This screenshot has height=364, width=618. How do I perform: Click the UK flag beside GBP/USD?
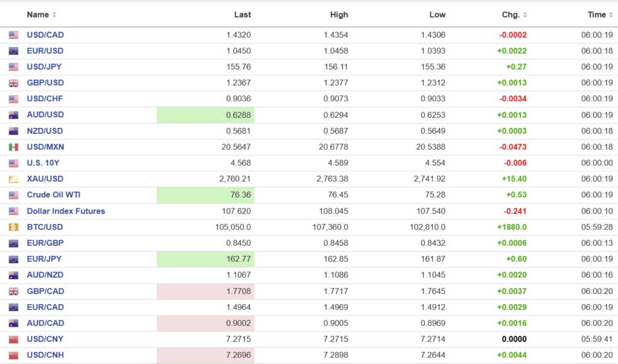click(x=13, y=83)
